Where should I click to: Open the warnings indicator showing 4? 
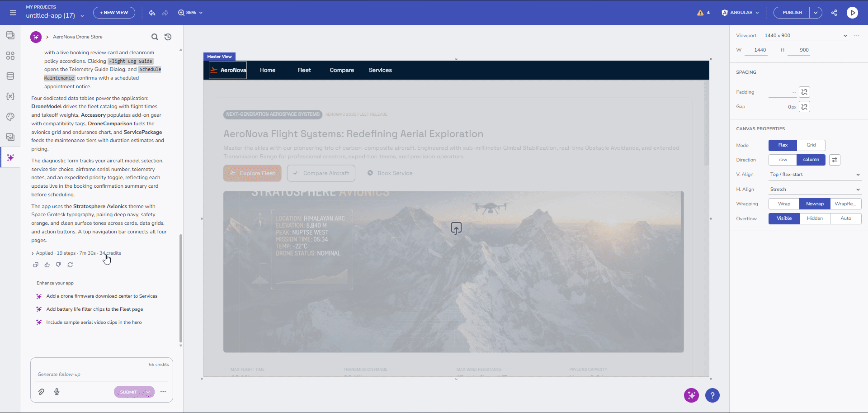(703, 13)
